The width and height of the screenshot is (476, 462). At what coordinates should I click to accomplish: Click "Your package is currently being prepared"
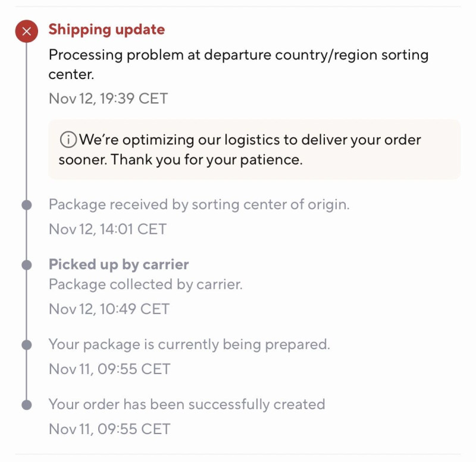pyautogui.click(x=189, y=344)
